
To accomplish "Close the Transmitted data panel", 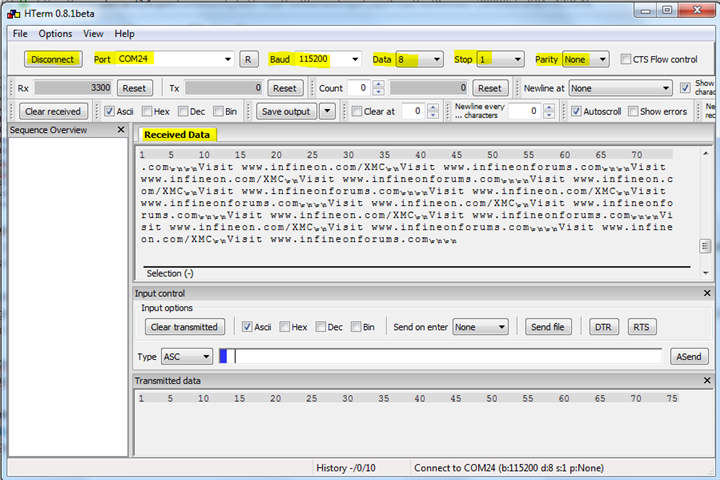I will click(707, 380).
